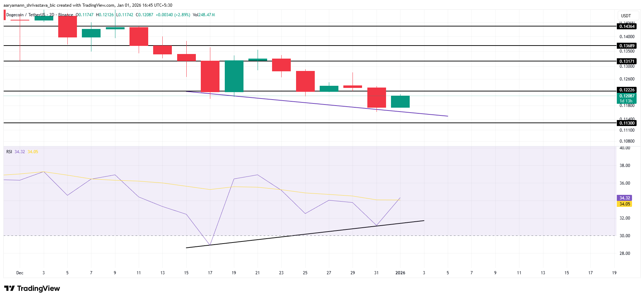Click the yellow 34.05 RSI average label

coord(624,204)
